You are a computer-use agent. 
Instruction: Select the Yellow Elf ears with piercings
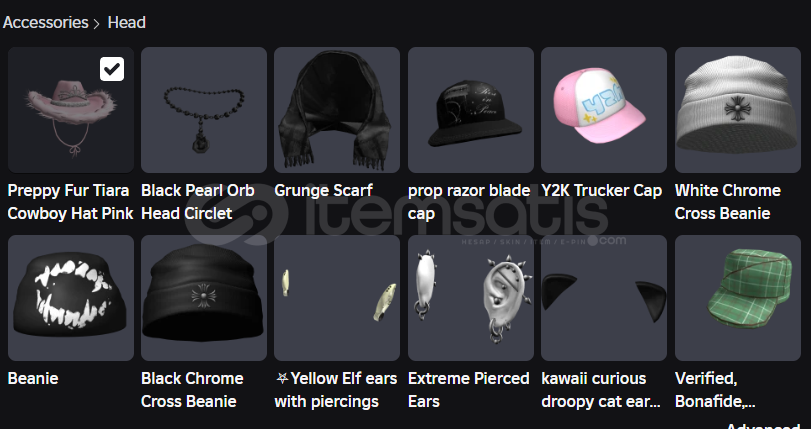[337, 298]
